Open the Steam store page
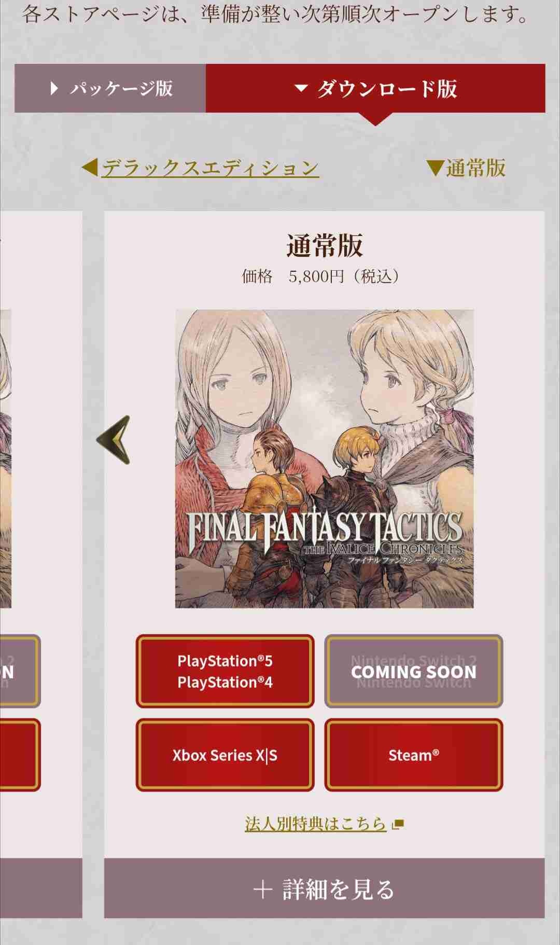This screenshot has width=560, height=945. pos(414,755)
